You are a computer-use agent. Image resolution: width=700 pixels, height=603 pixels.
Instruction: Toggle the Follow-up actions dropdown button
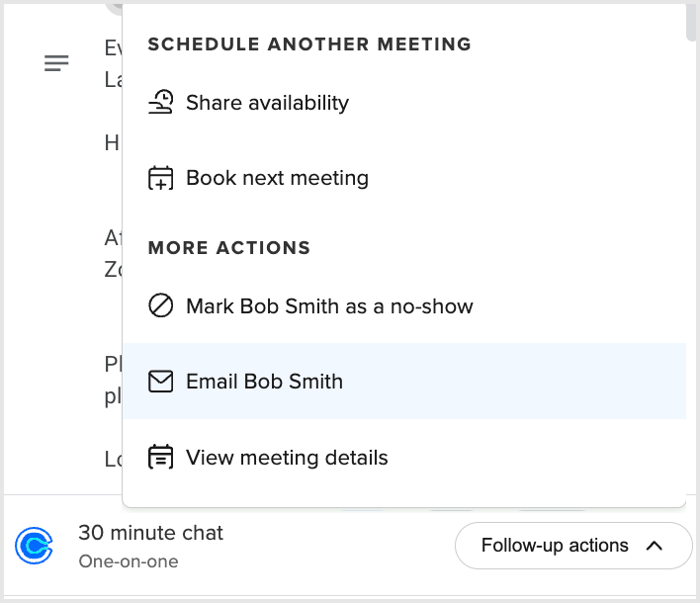[572, 546]
